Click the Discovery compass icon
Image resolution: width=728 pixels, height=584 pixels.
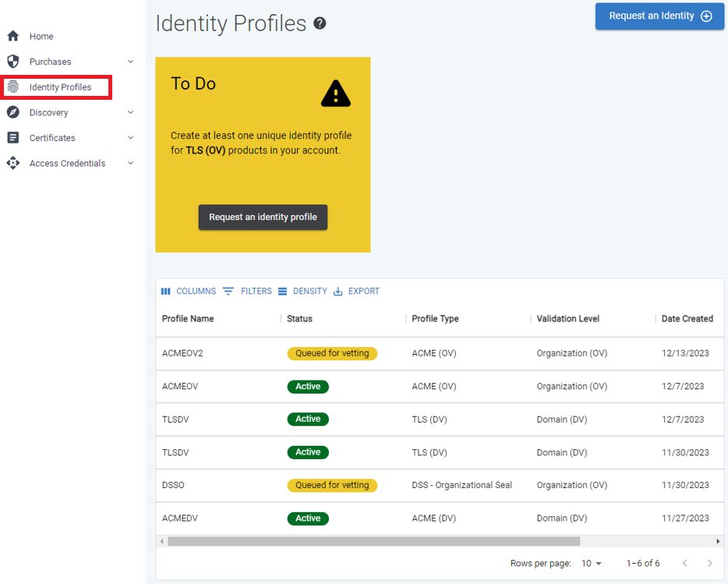[x=12, y=112]
